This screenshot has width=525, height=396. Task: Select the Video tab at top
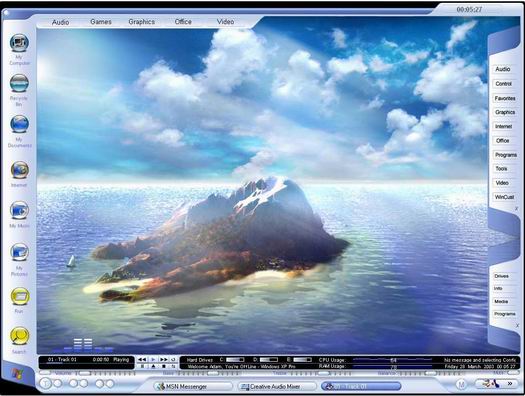click(225, 22)
